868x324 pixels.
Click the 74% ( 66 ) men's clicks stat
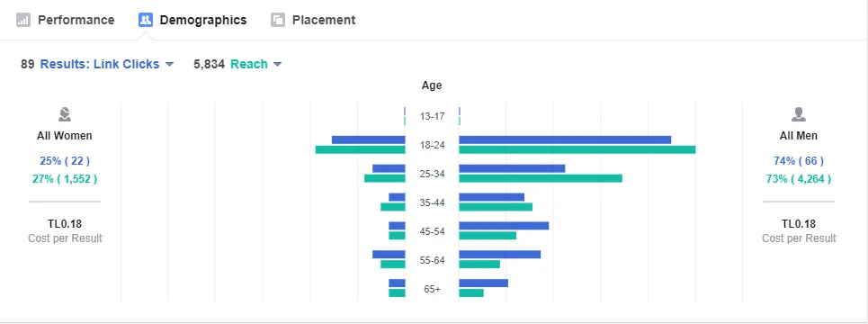799,161
